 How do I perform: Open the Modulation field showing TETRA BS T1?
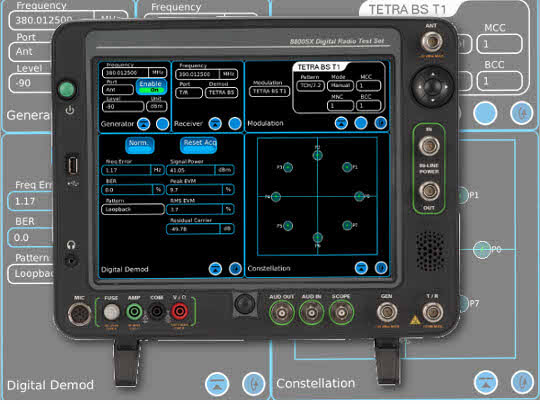click(269, 91)
